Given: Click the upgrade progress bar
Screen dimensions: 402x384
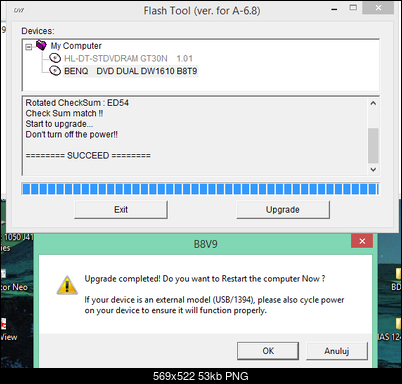Looking at the screenshot, I should (x=200, y=189).
